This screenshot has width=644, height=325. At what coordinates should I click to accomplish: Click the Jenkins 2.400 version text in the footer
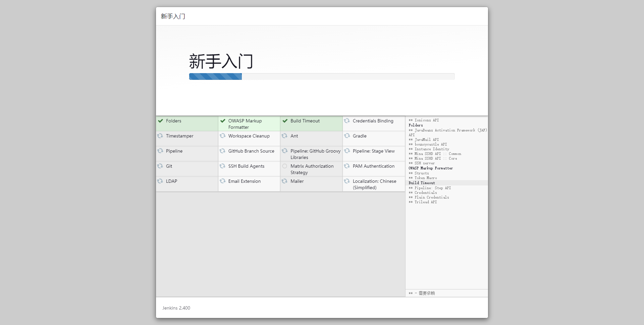pyautogui.click(x=176, y=308)
